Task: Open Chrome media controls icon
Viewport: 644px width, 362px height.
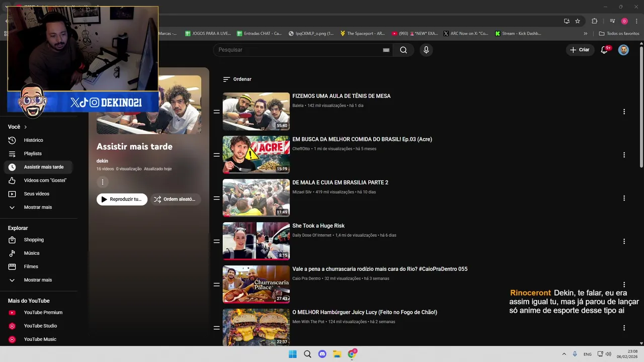Action: click(612, 21)
